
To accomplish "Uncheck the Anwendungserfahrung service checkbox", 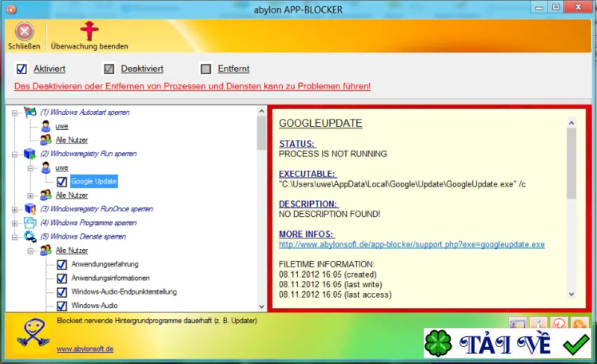I will 62,264.
